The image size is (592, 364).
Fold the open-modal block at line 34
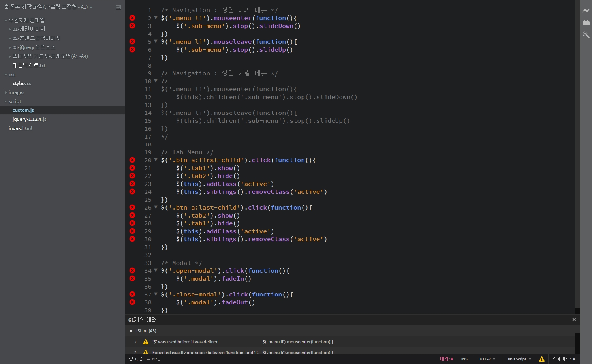click(156, 270)
